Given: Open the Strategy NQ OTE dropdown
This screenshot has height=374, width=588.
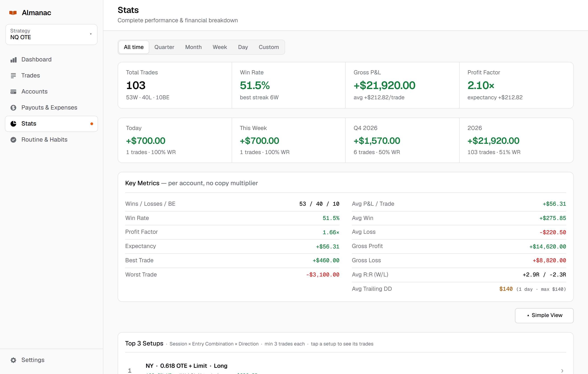Looking at the screenshot, I should click(x=51, y=35).
